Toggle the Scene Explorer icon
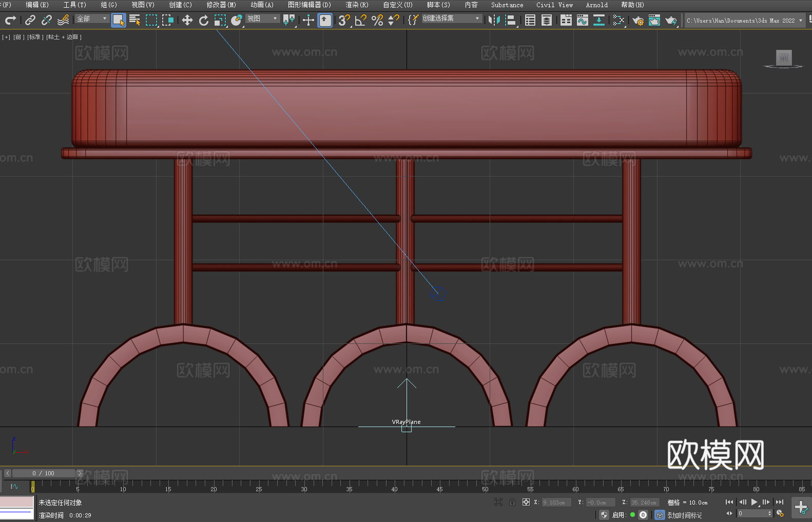This screenshot has height=522, width=812. (530, 20)
